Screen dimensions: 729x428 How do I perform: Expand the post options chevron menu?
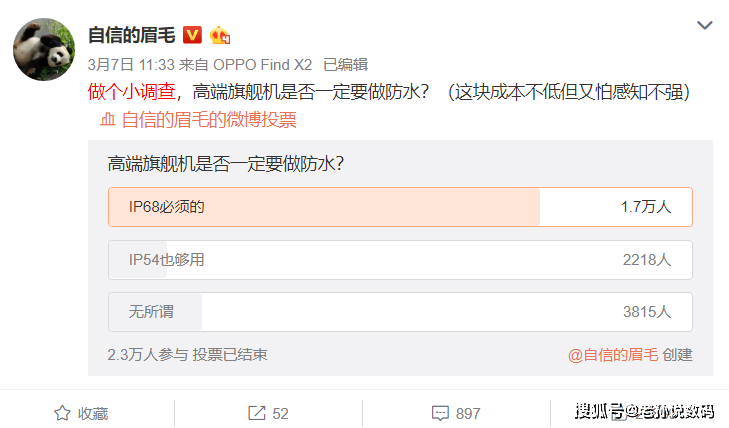705,26
